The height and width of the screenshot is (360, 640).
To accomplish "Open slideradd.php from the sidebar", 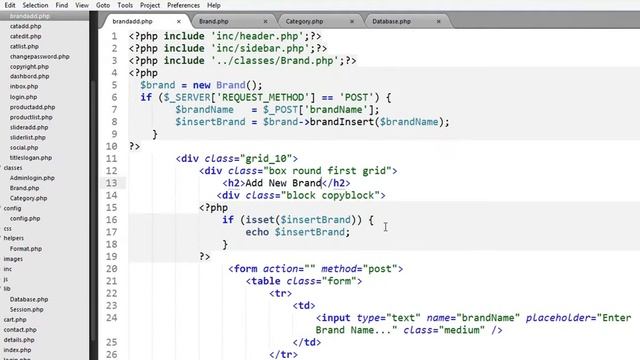I will pyautogui.click(x=29, y=127).
